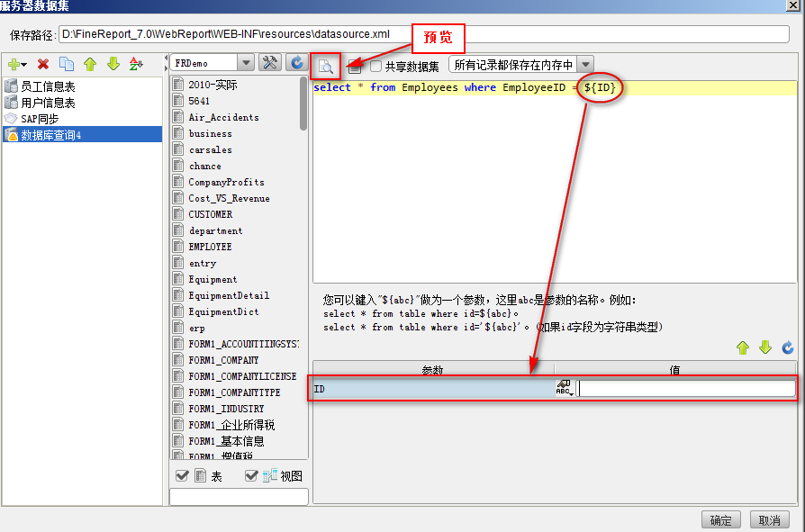
Task: Expand the 所有记录都保存在内存中 dropdown
Action: point(585,65)
